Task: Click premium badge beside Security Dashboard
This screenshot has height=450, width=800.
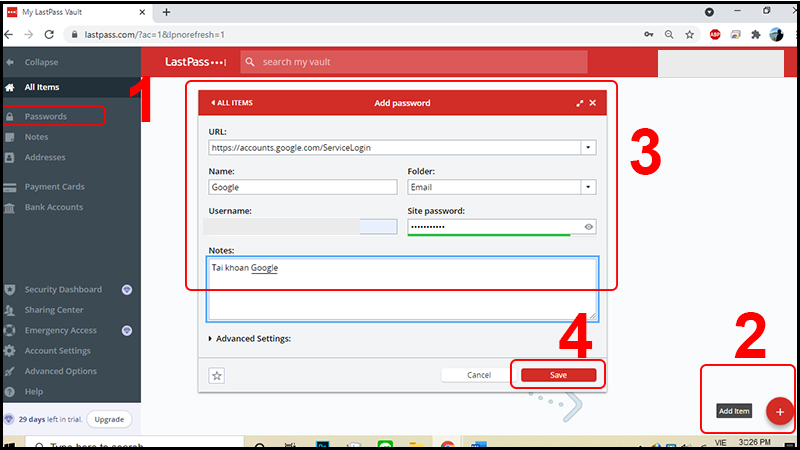Action: pos(127,290)
